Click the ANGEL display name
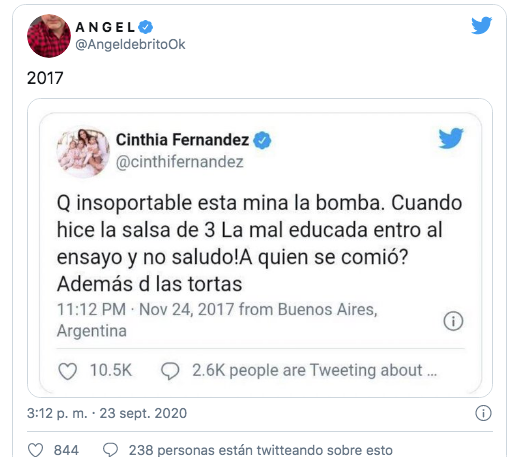This screenshot has width=519, height=457. (x=105, y=27)
